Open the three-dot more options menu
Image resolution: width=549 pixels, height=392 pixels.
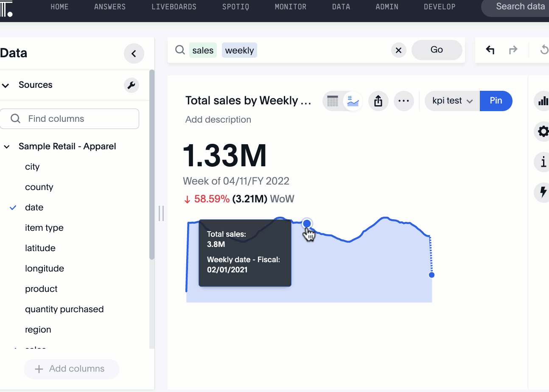coord(403,101)
